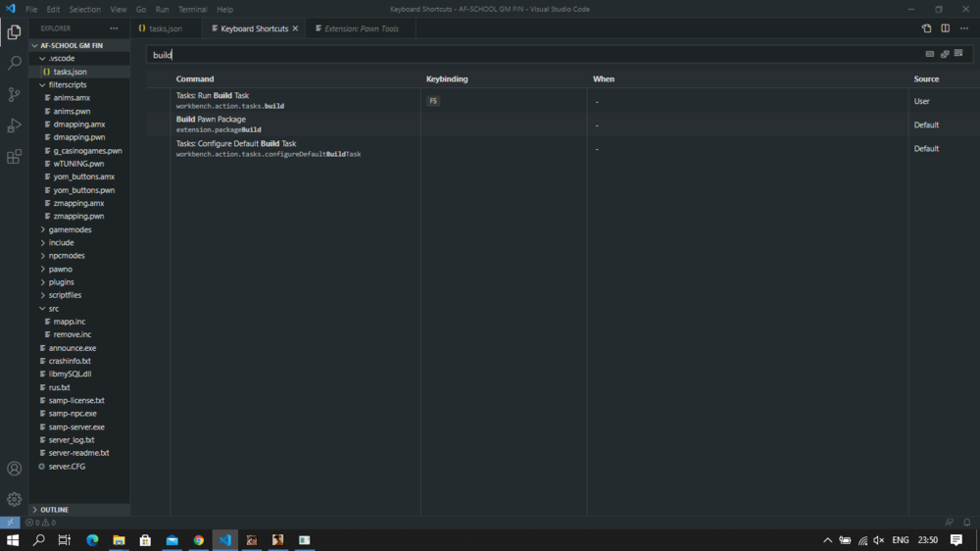Open Microsoft Store from taskbar
The width and height of the screenshot is (980, 551).
click(x=145, y=540)
